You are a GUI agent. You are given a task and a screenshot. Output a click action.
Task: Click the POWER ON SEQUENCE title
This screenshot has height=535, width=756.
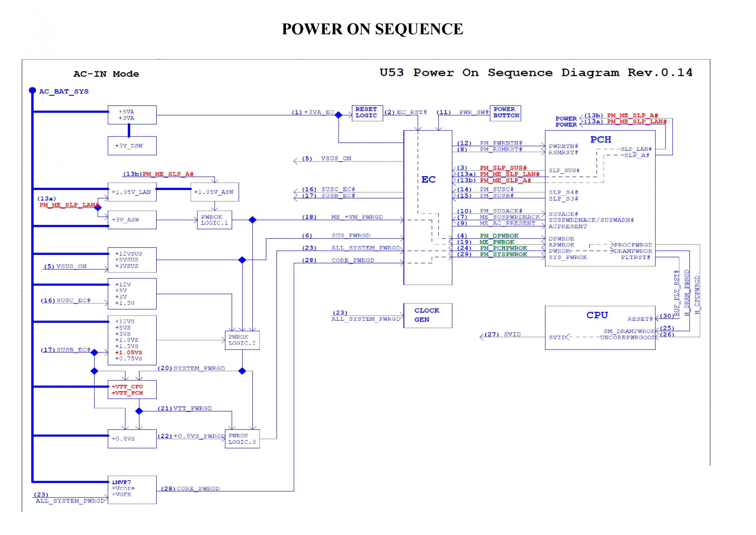(372, 29)
